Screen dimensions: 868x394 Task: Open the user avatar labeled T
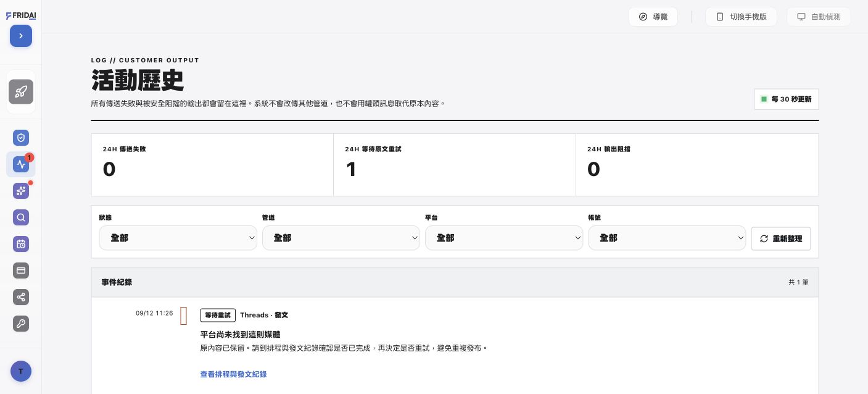coord(21,371)
